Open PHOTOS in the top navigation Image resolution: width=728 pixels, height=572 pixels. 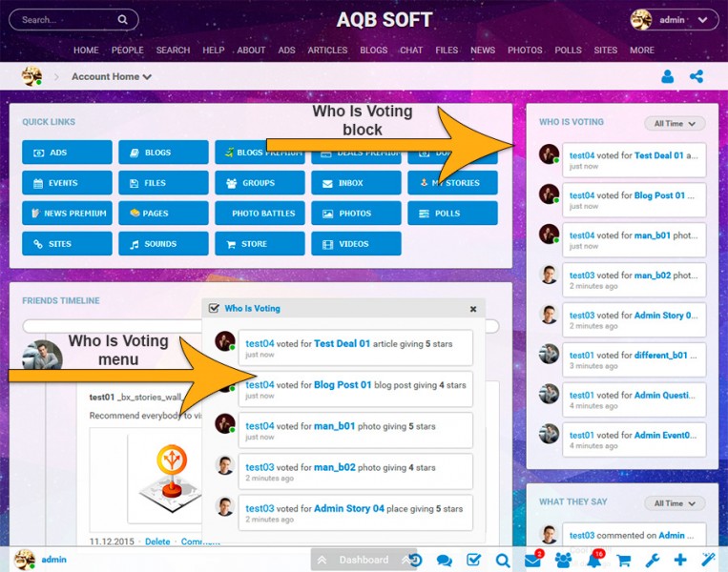click(525, 51)
